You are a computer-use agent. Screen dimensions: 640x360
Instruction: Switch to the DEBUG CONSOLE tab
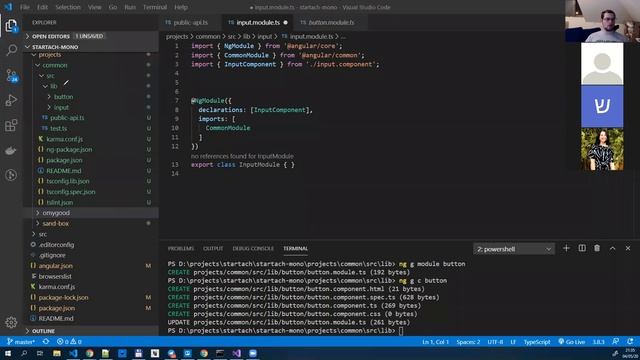click(x=253, y=249)
